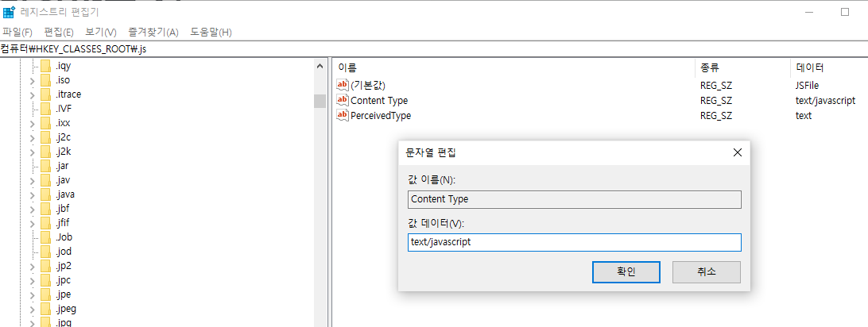This screenshot has height=327, width=868.
Task: Click the .jar key folder icon
Action: click(45, 166)
